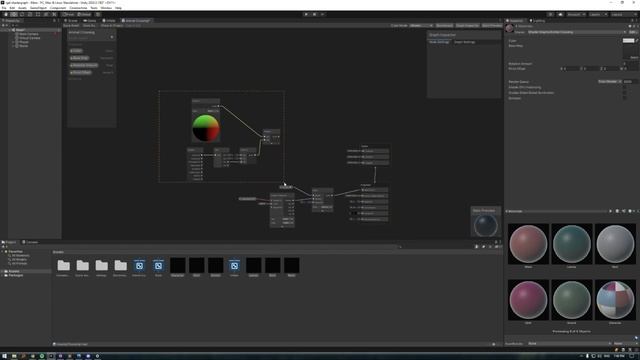This screenshot has width=640, height=360.
Task: Open the Render Queue dropdown
Action: [x=610, y=82]
